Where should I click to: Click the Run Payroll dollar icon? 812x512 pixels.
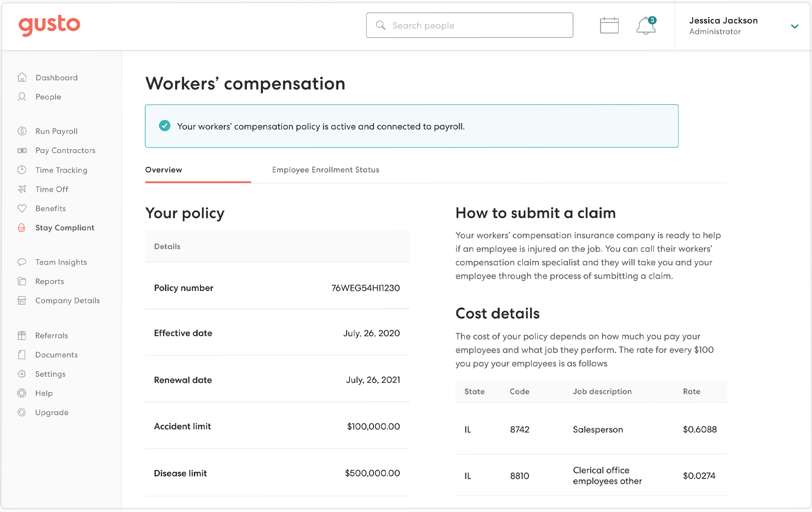coord(22,131)
